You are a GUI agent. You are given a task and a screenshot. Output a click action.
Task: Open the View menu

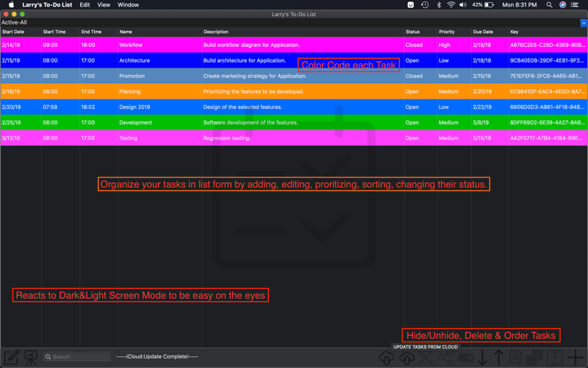point(104,5)
